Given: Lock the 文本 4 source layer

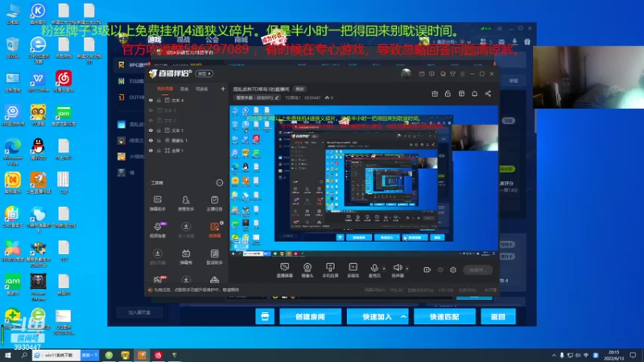Looking at the screenshot, I should (x=159, y=100).
